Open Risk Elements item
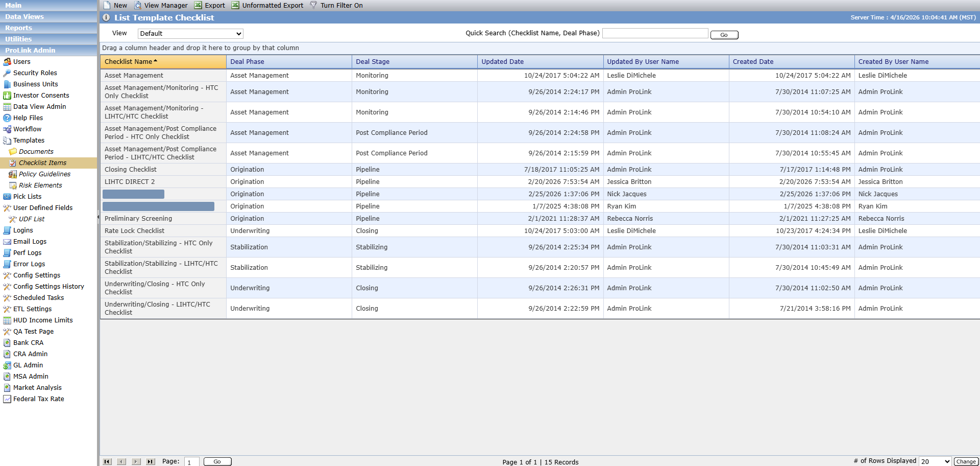980x466 pixels. point(40,185)
